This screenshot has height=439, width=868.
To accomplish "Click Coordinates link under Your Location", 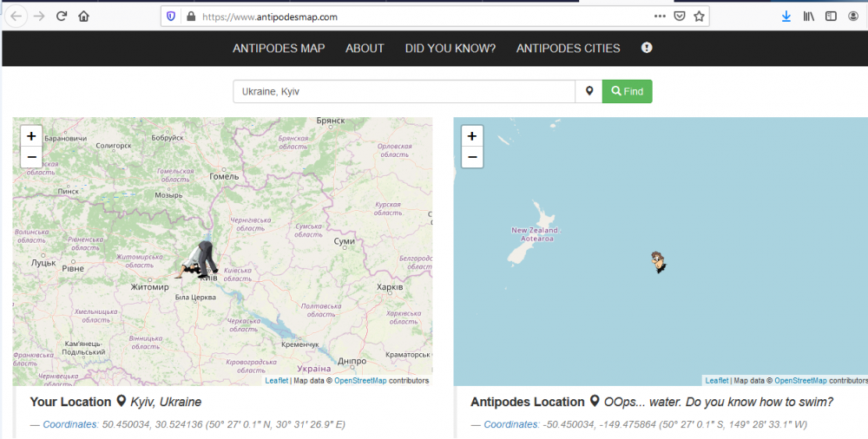I will pos(71,424).
